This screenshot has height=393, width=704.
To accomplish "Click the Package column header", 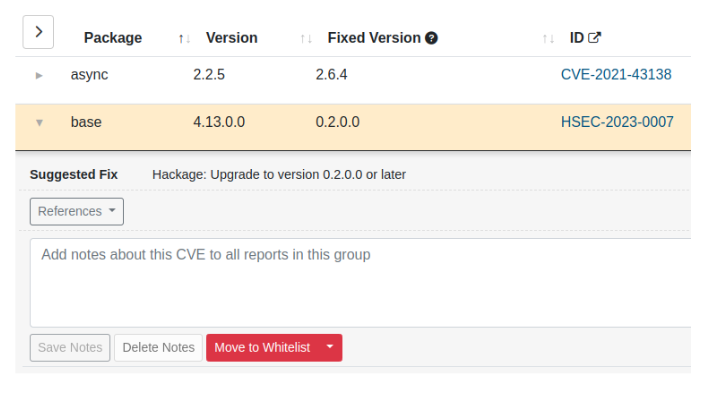I will click(x=113, y=38).
